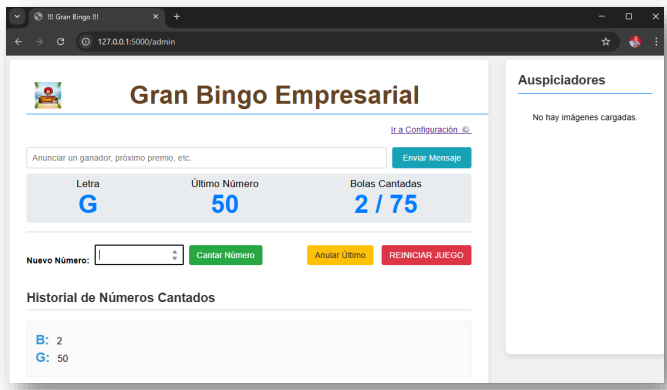
Task: Bookmark this page with the star
Action: coord(606,42)
